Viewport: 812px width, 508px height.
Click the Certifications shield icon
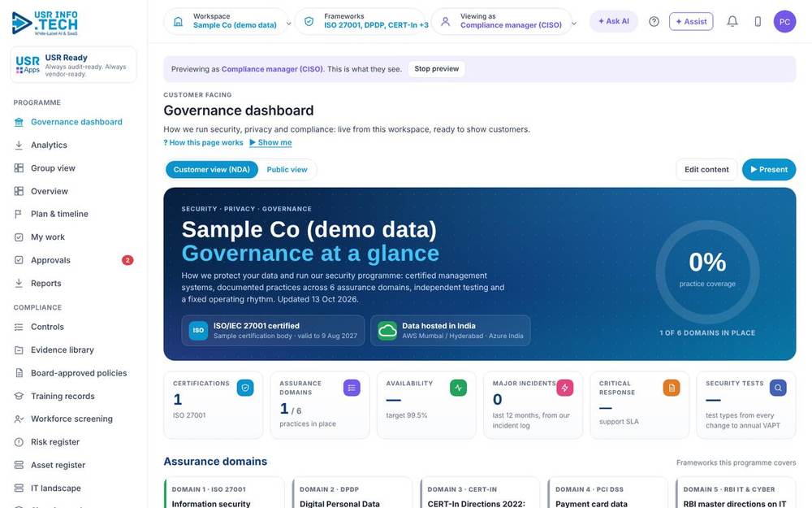click(245, 388)
